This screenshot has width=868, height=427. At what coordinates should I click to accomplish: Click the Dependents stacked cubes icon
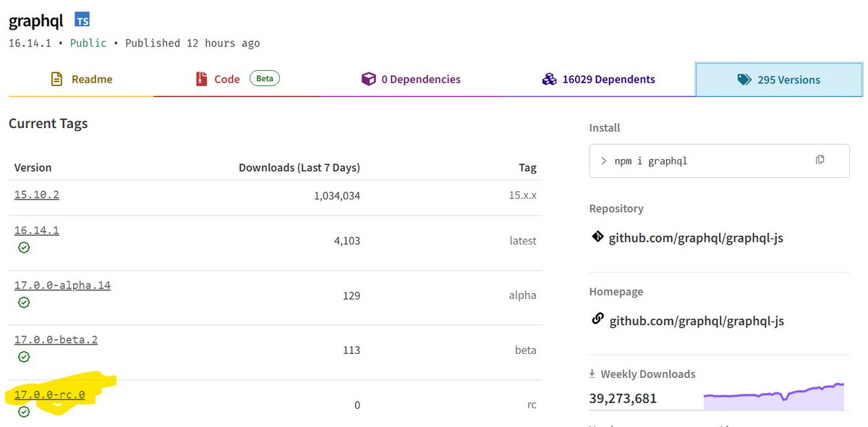[x=549, y=79]
